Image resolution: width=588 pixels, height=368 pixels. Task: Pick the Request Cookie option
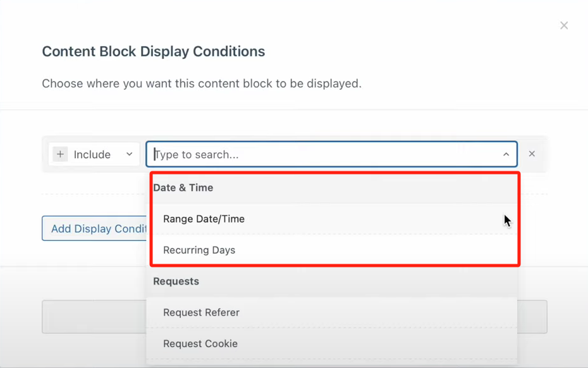point(200,343)
